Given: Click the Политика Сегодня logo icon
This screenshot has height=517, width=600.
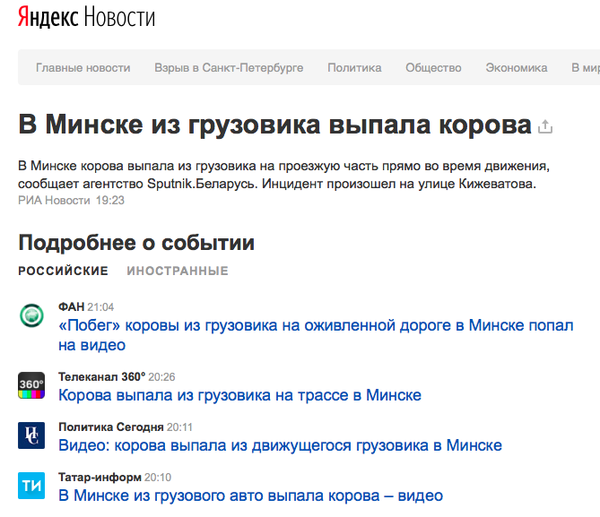Looking at the screenshot, I should (32, 435).
